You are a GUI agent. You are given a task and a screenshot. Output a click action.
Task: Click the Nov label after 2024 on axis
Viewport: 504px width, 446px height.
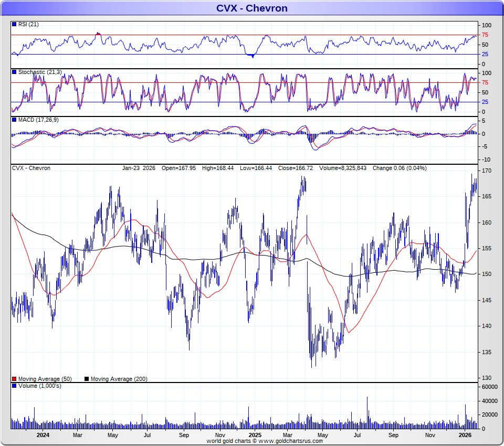point(220,435)
